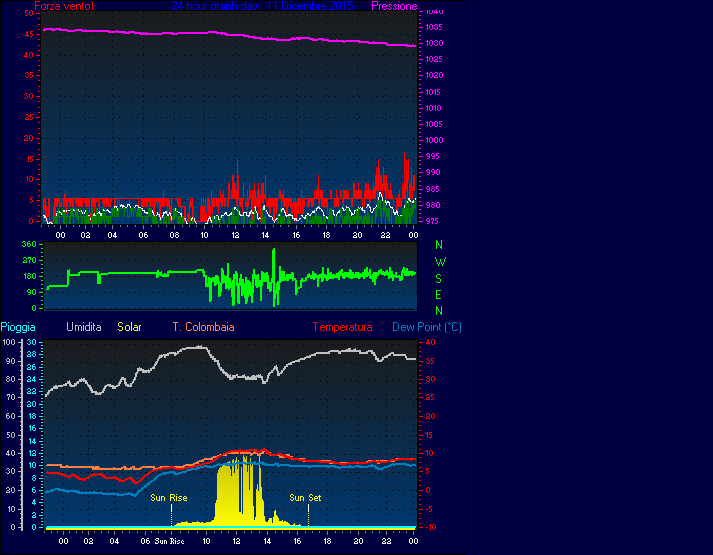
Task: Select the "24 hour graph day : 11 Dicembre 2015" title
Action: (262, 6)
